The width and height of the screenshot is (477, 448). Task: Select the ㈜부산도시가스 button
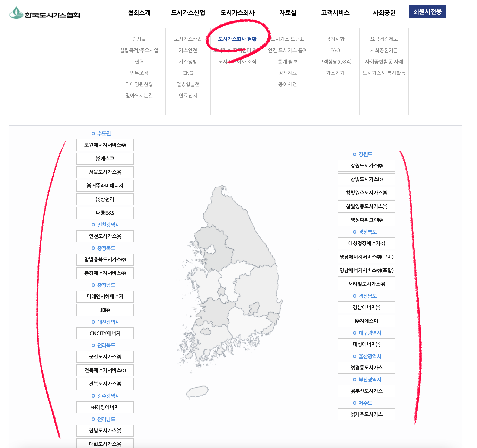click(366, 391)
